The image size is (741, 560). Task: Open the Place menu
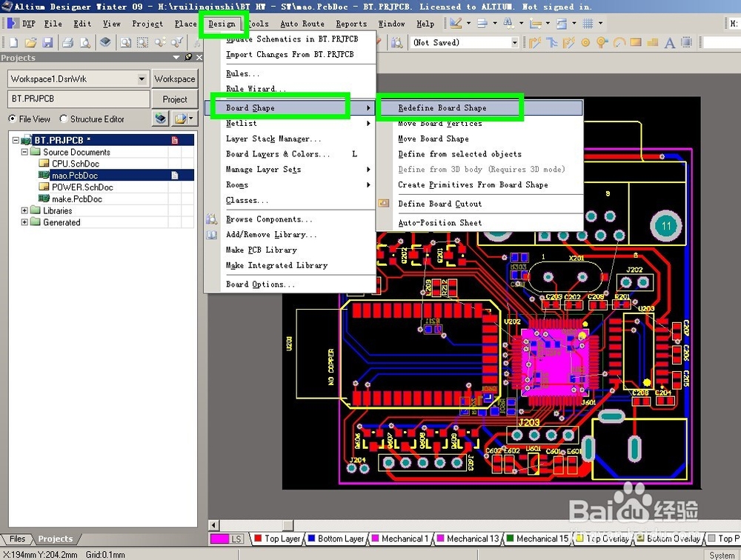click(185, 24)
